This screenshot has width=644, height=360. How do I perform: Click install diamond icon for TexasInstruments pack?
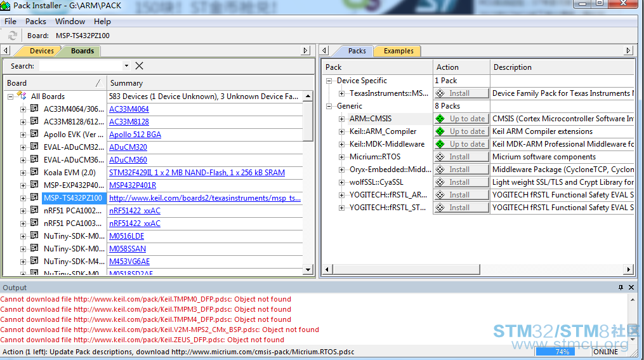pos(440,93)
